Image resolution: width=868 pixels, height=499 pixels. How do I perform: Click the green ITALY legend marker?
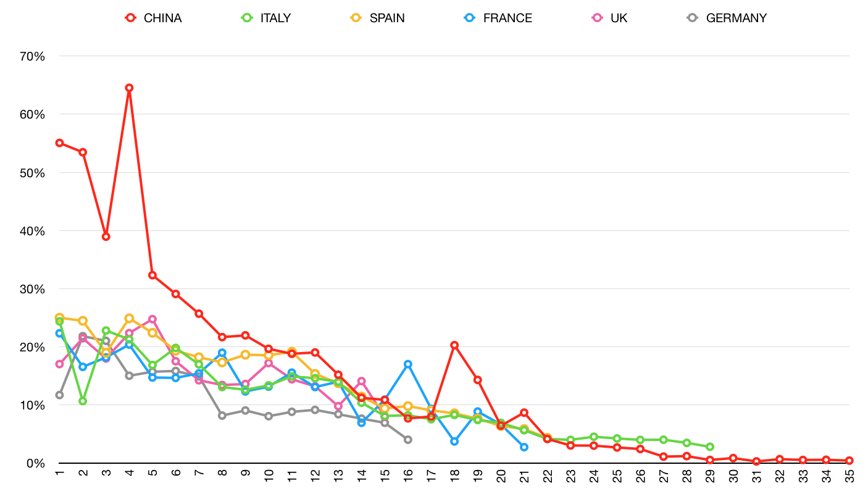pos(246,18)
